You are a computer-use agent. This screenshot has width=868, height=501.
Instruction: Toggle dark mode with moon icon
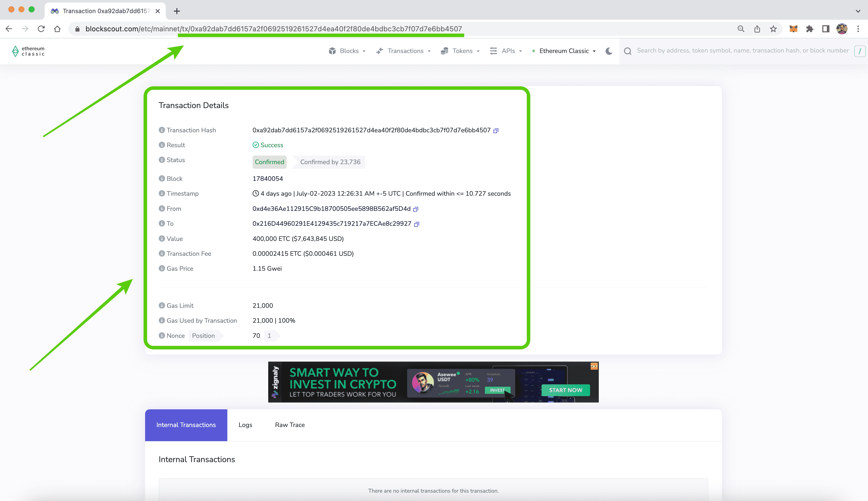(x=609, y=51)
